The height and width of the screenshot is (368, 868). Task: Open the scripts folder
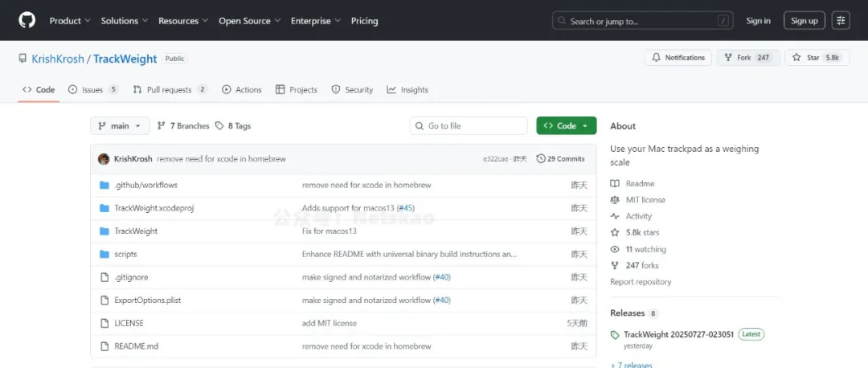pyautogui.click(x=125, y=254)
